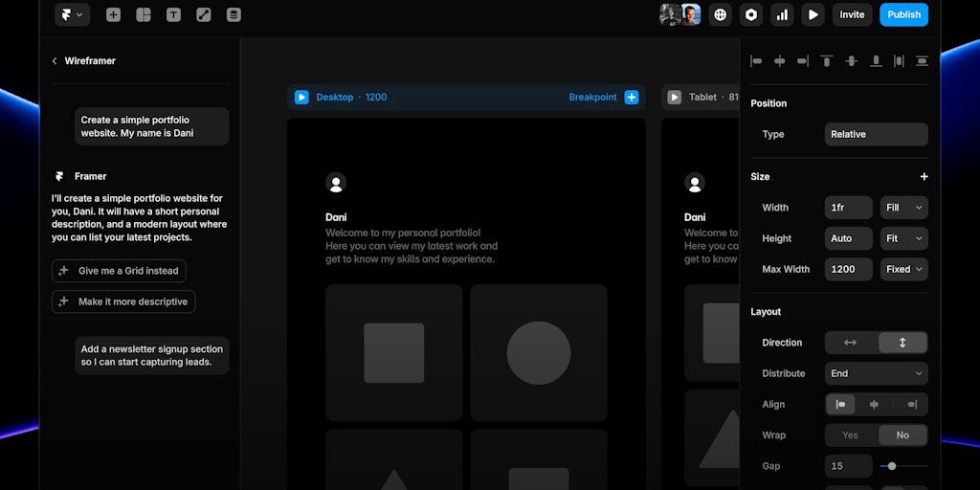The image size is (980, 490).
Task: Select the circle placeholder card
Action: [x=539, y=352]
